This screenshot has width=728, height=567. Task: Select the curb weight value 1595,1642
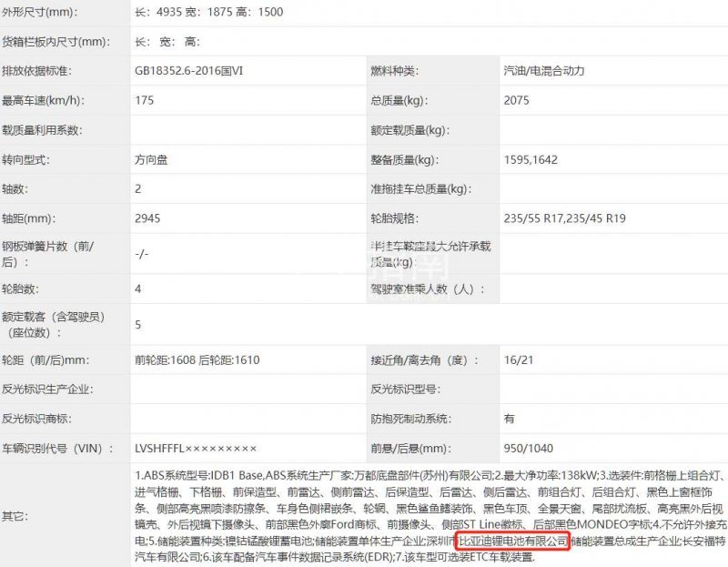pyautogui.click(x=529, y=159)
